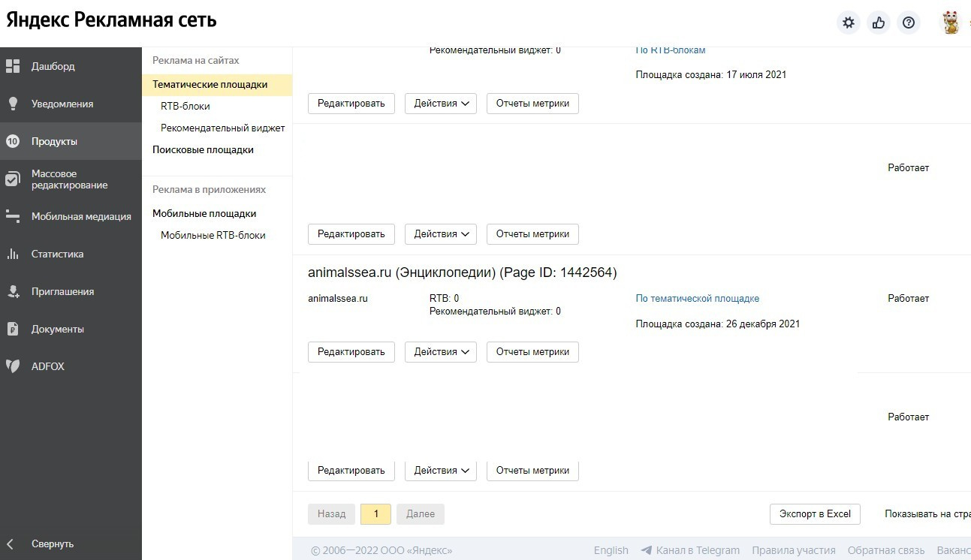Viewport: 971px width, 560px height.
Task: Open RTB-блоки under Тематические площадки
Action: (185, 107)
